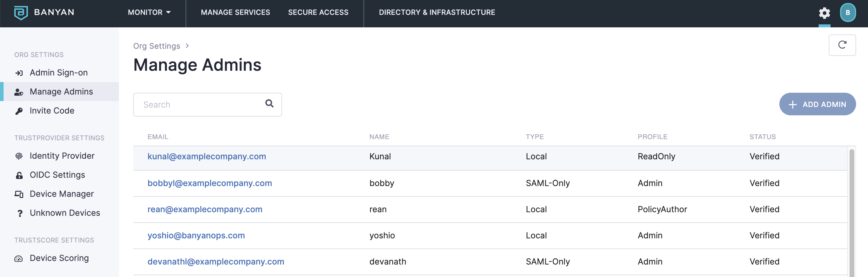Image resolution: width=868 pixels, height=277 pixels.
Task: Click the name cell 'rean'
Action: pyautogui.click(x=378, y=209)
